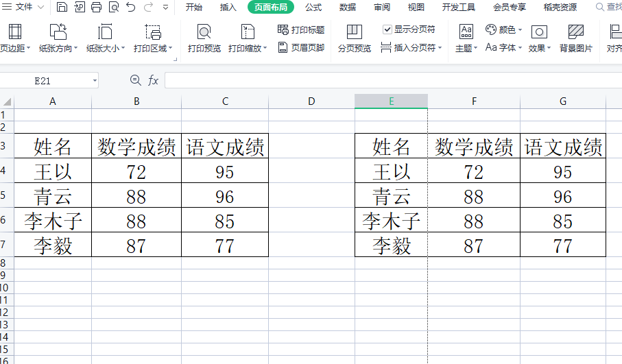Viewport: 622px width, 364px height.
Task: Click the 背景图片 button
Action: pyautogui.click(x=575, y=38)
